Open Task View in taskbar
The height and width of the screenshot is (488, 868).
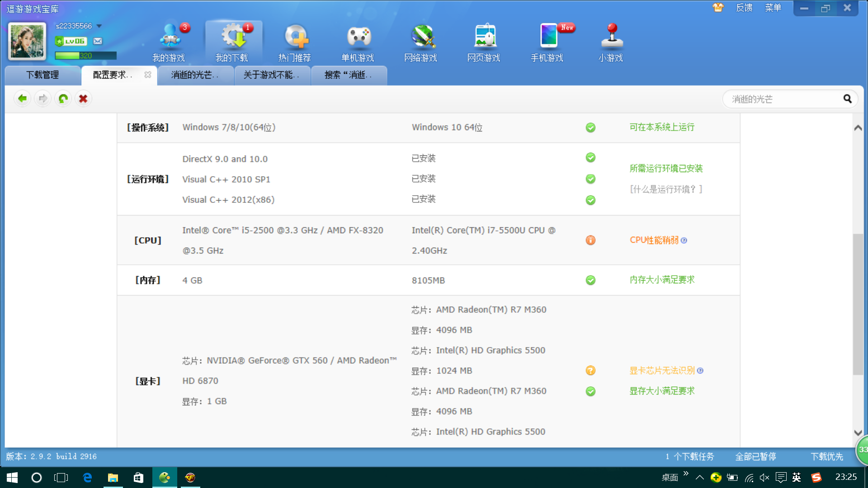coord(61,478)
